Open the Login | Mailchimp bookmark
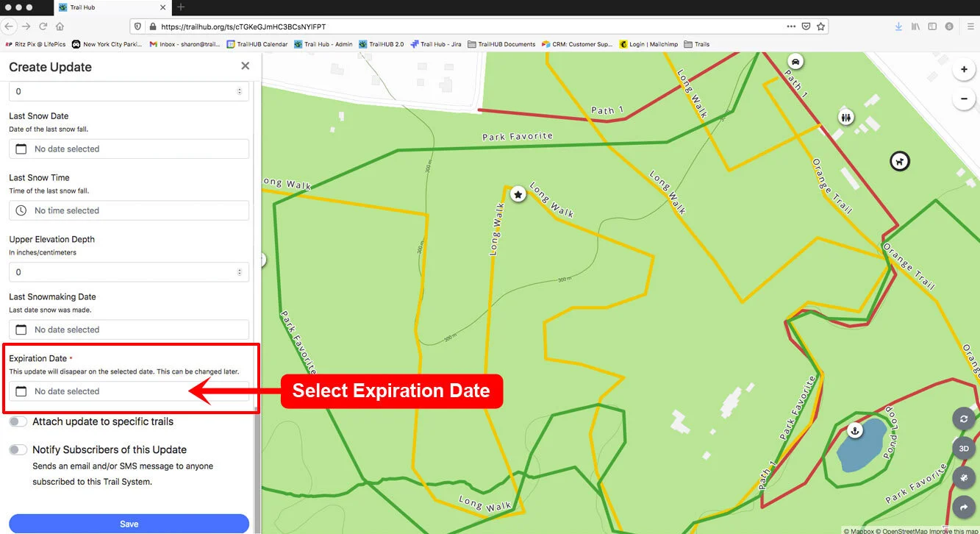Screen dimensions: 980x534 648,44
